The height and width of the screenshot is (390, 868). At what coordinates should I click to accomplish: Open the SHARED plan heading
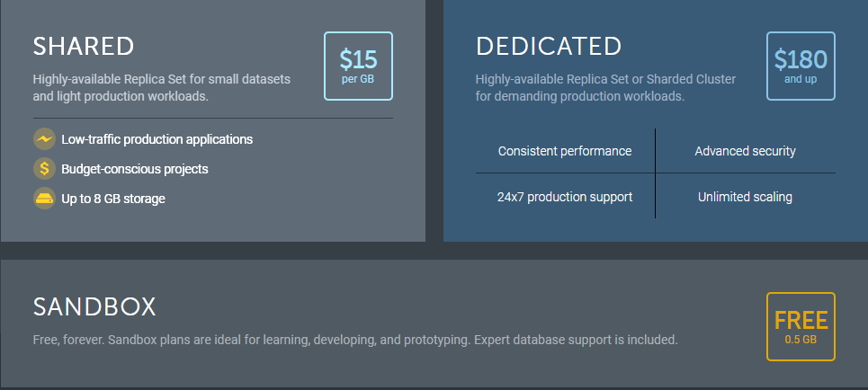pos(84,46)
